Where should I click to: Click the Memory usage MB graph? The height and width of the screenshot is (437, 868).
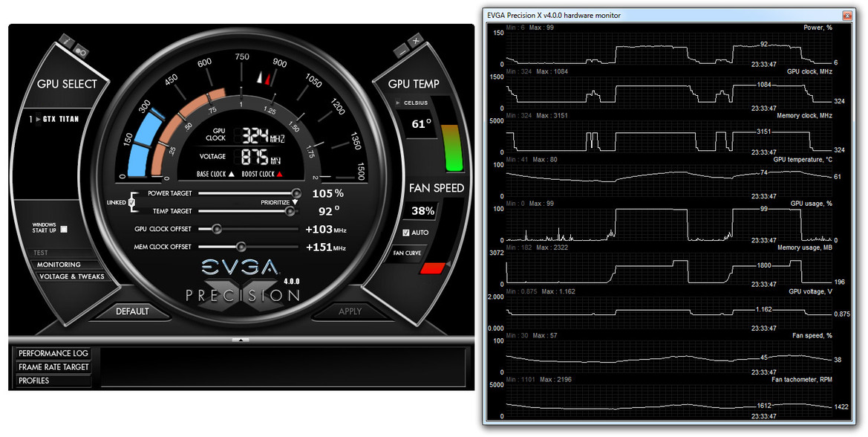[669, 268]
